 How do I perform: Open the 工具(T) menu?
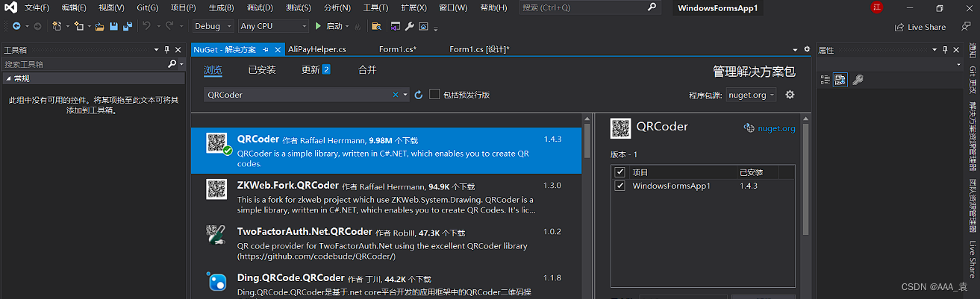tap(375, 7)
